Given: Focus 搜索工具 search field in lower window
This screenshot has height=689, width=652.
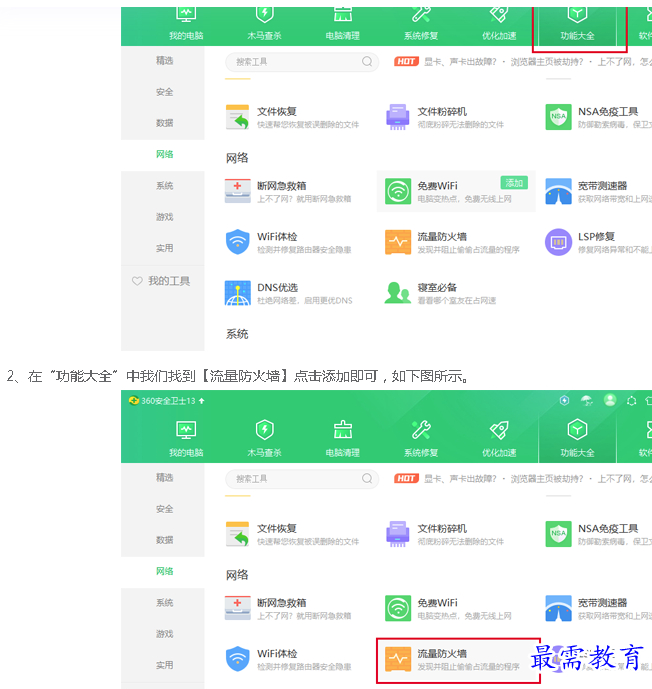Looking at the screenshot, I should [302, 479].
